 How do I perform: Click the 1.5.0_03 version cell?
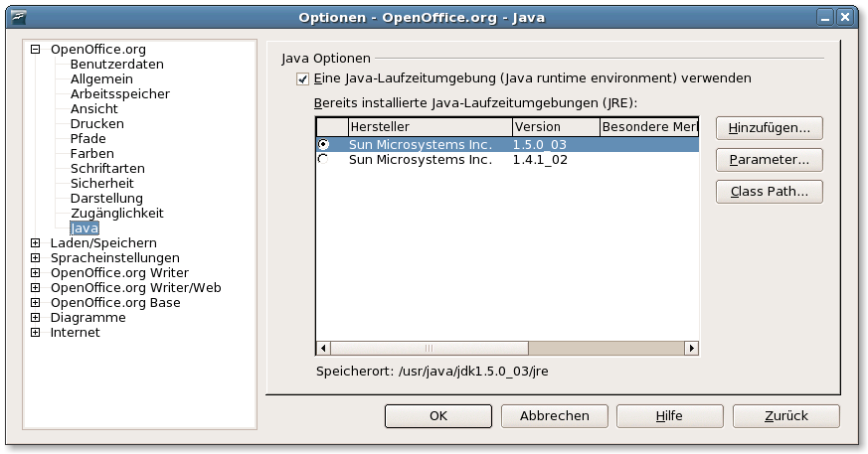(539, 145)
